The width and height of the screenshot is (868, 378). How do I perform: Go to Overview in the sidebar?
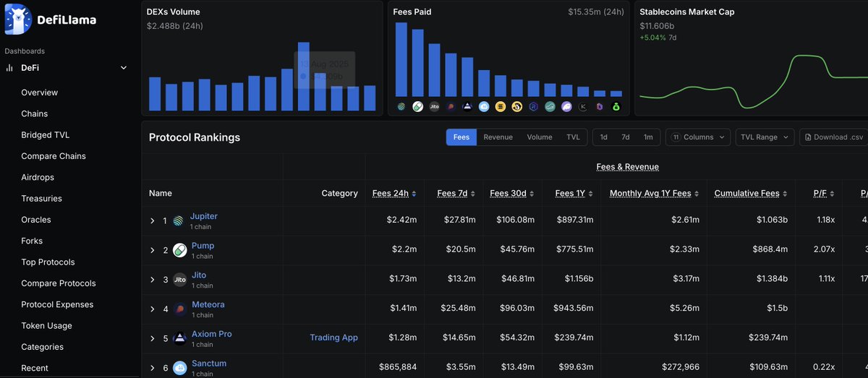40,93
